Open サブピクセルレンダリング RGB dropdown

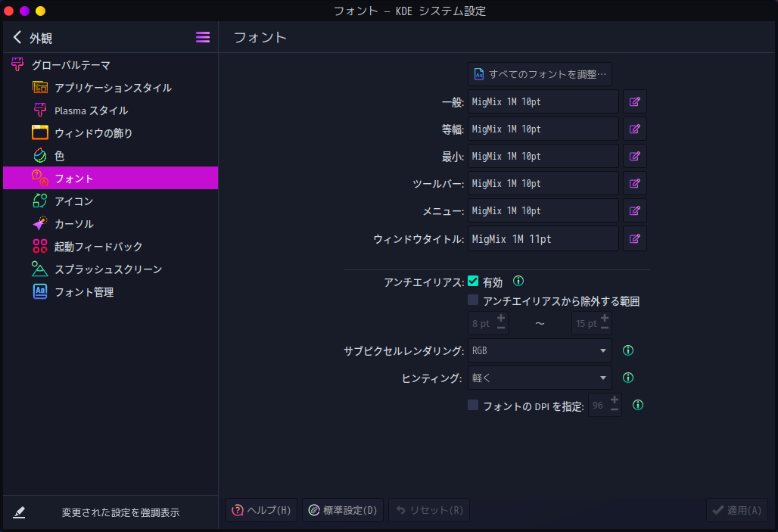pos(540,350)
